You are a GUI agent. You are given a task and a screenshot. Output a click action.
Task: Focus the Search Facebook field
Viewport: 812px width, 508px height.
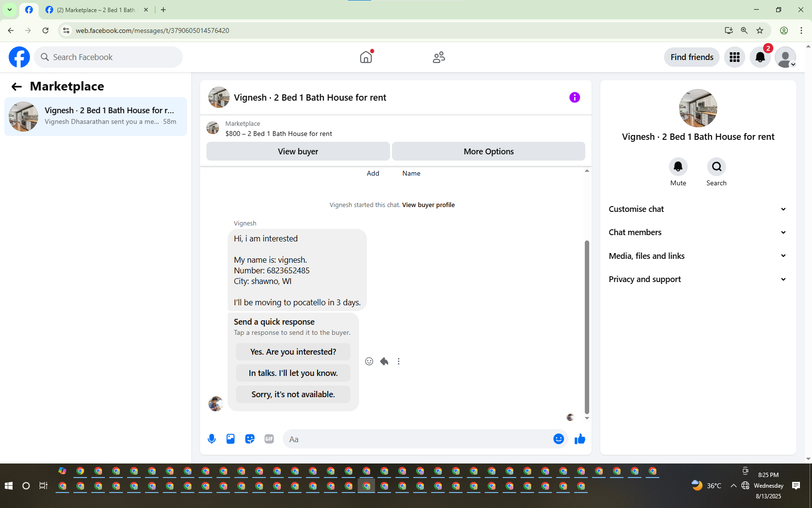point(108,57)
